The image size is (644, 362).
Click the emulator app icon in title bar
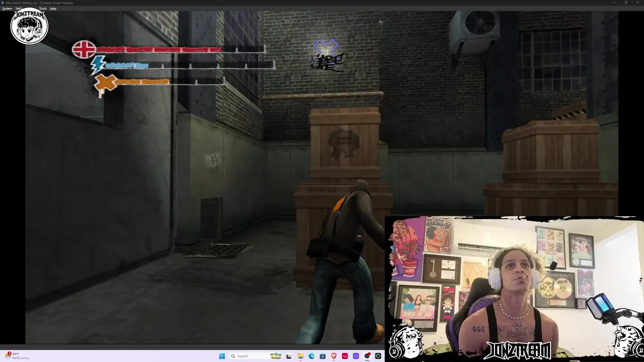point(3,3)
